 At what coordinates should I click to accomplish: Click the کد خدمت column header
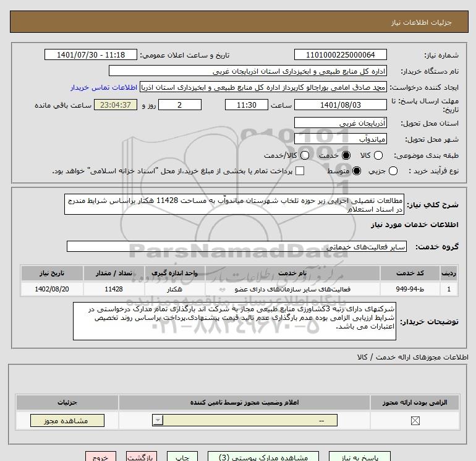[409, 273]
